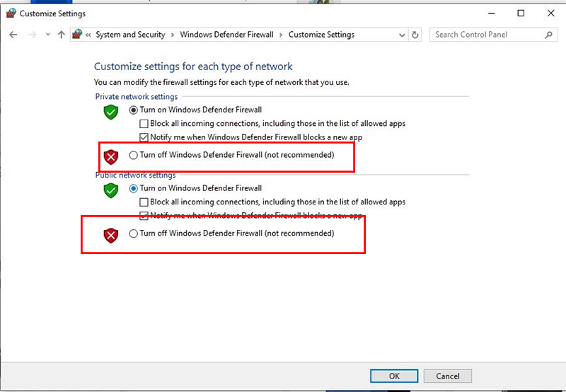
Task: Minimize the Customize Settings window
Action: tap(491, 13)
